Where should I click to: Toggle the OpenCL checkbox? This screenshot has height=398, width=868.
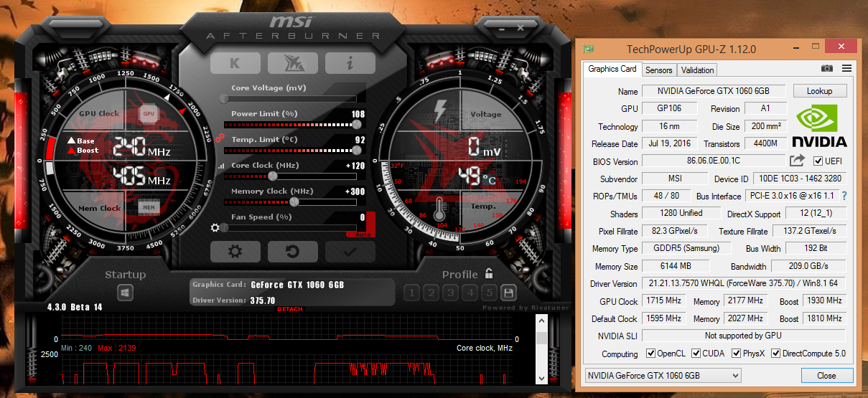pos(650,354)
